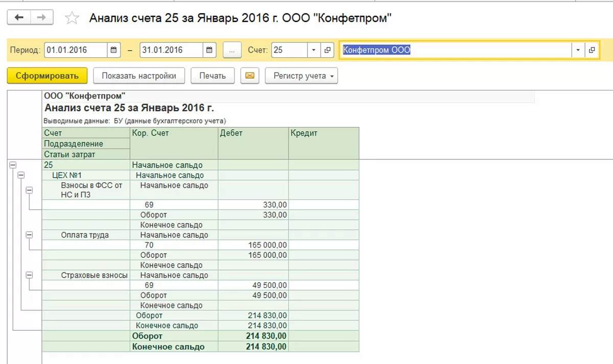This screenshot has width=613, height=364.
Task: Click Показать настройки button
Action: [139, 76]
